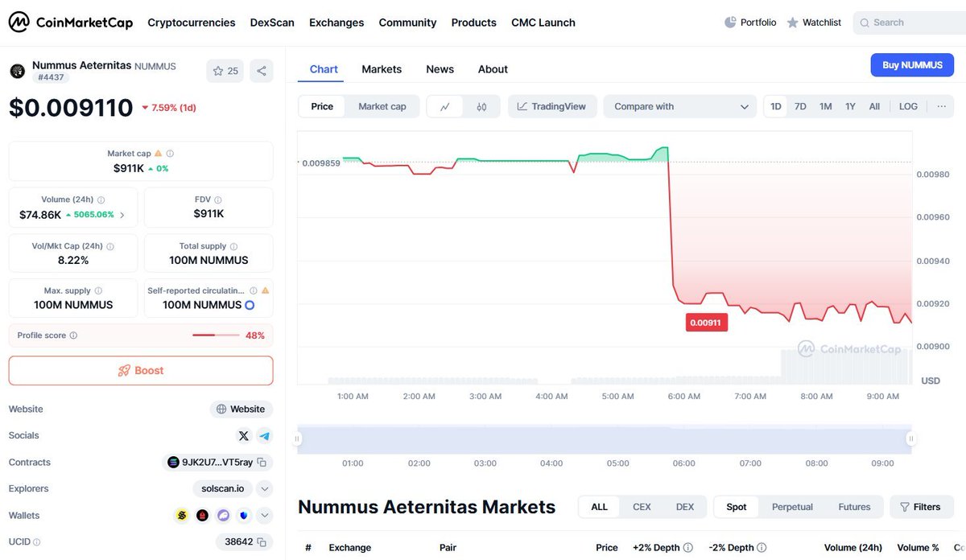Open the Cryptocurrencies menu
The width and height of the screenshot is (966, 560).
pos(192,23)
